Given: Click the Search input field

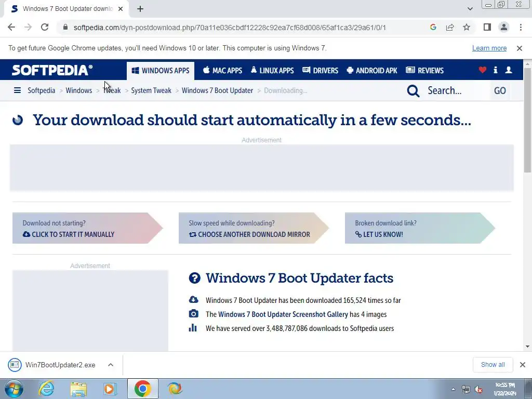Looking at the screenshot, I should (456, 90).
